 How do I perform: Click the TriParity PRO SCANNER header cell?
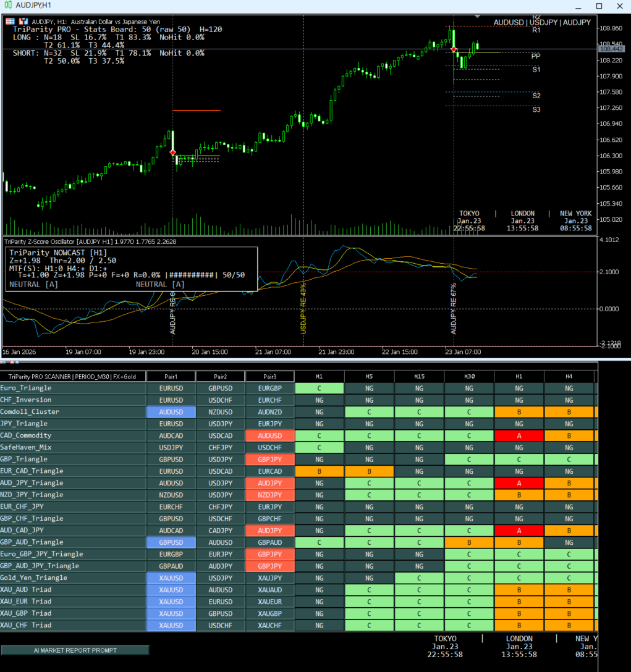coord(72,376)
